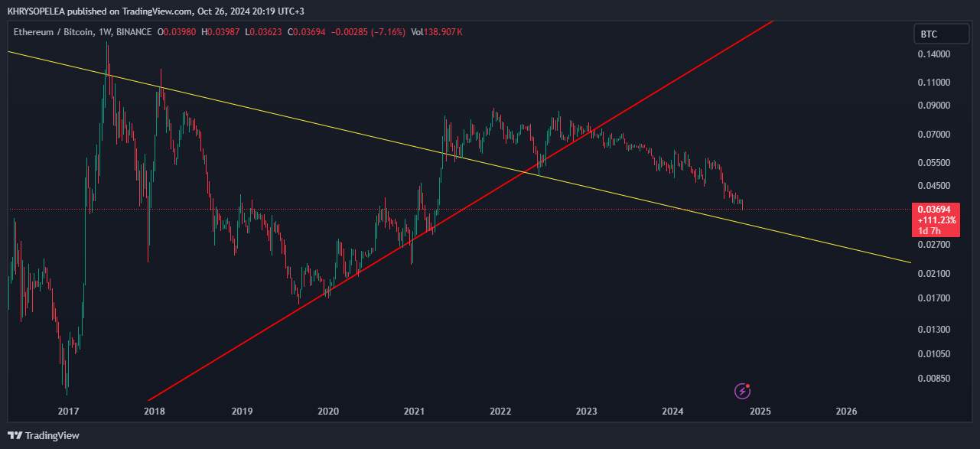Click the 2019 time axis label
Image resolution: width=980 pixels, height=449 pixels.
pos(242,412)
